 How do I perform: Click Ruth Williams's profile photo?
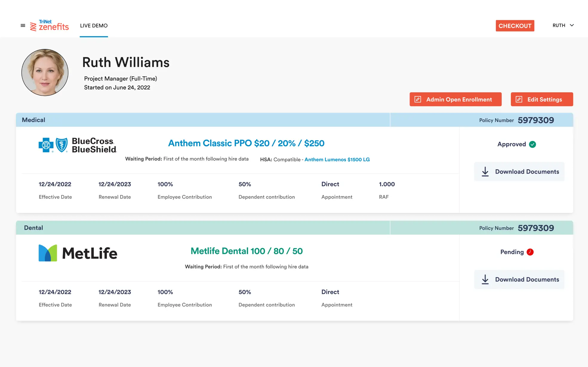[44, 72]
